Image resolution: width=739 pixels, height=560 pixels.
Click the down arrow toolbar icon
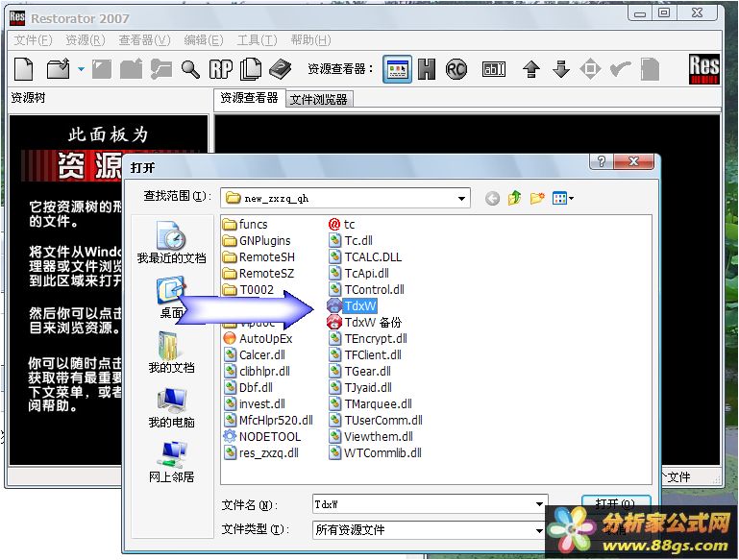pyautogui.click(x=561, y=69)
